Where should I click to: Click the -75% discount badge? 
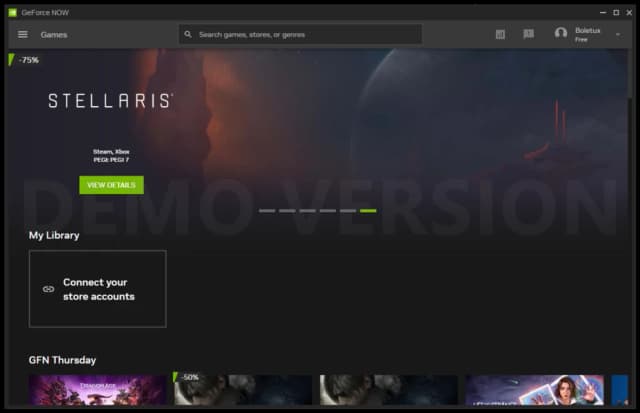(24, 60)
